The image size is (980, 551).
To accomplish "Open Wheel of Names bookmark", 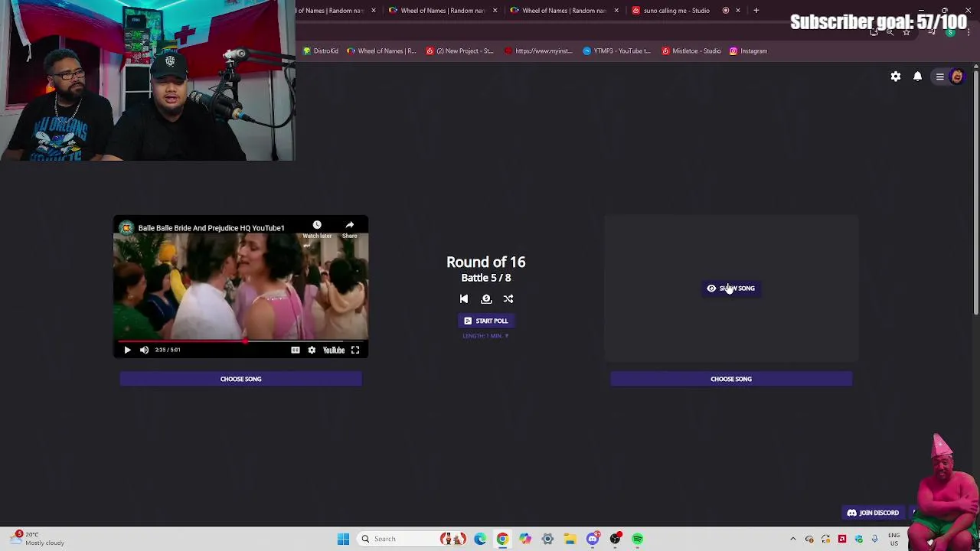I will click(x=381, y=51).
